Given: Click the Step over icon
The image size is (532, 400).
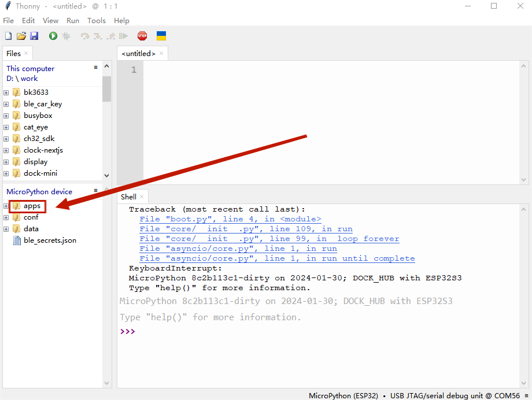Looking at the screenshot, I should click(x=85, y=36).
